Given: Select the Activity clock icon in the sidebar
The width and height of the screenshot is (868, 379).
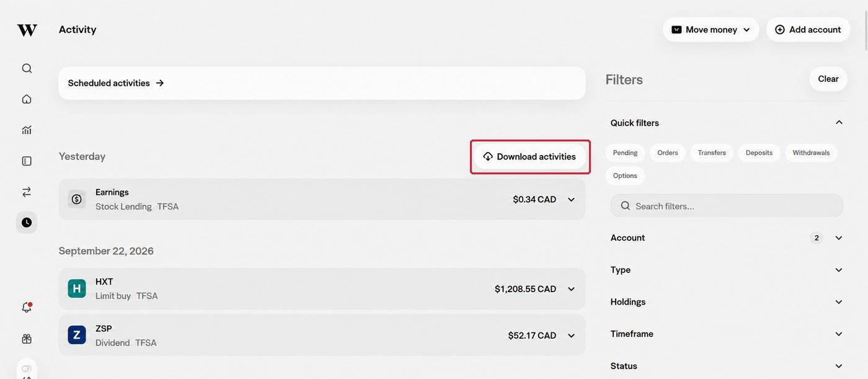Looking at the screenshot, I should tap(27, 222).
